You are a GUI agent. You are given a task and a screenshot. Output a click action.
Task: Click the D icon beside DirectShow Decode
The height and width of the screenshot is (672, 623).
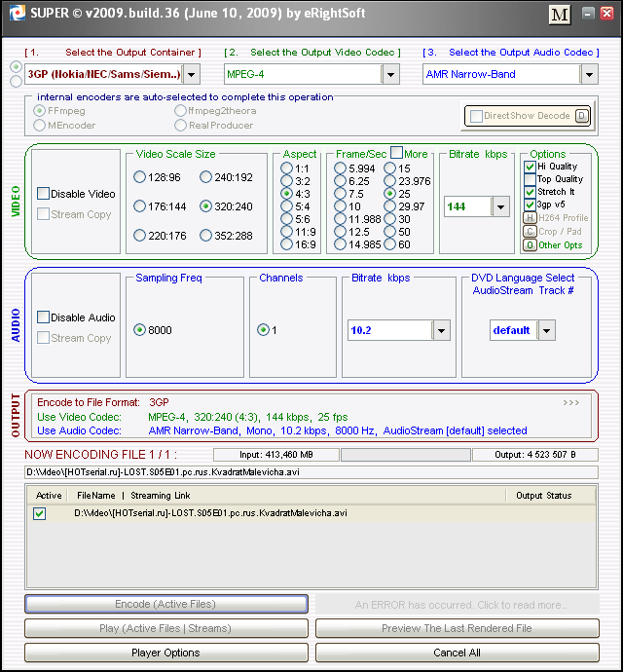coord(581,116)
